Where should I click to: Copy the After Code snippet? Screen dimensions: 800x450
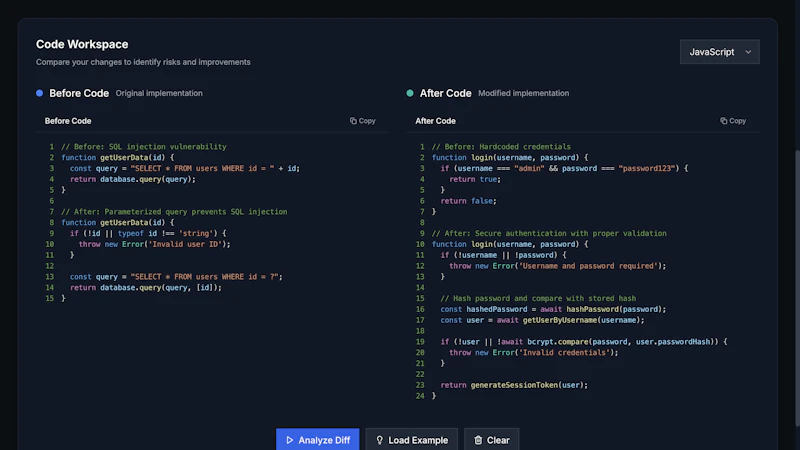[x=733, y=121]
